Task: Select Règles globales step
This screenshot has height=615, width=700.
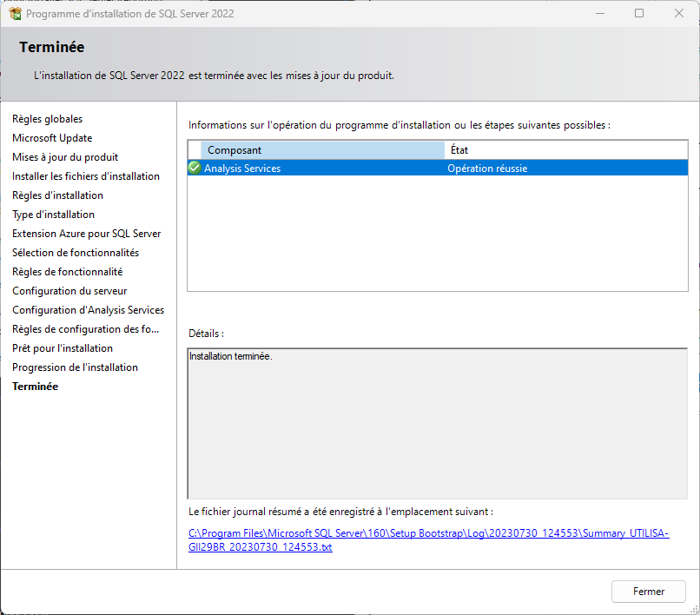Action: click(x=47, y=119)
